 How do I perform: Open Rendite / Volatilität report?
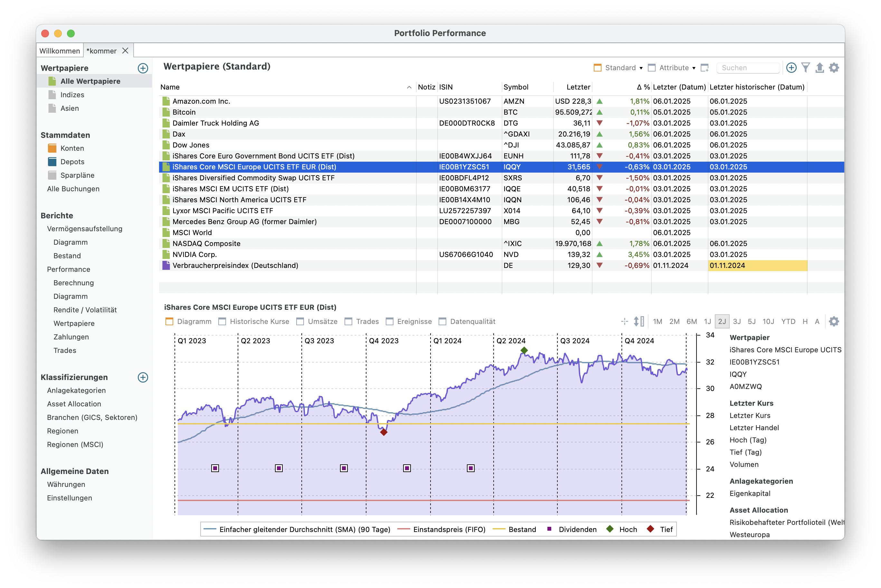[x=85, y=310]
